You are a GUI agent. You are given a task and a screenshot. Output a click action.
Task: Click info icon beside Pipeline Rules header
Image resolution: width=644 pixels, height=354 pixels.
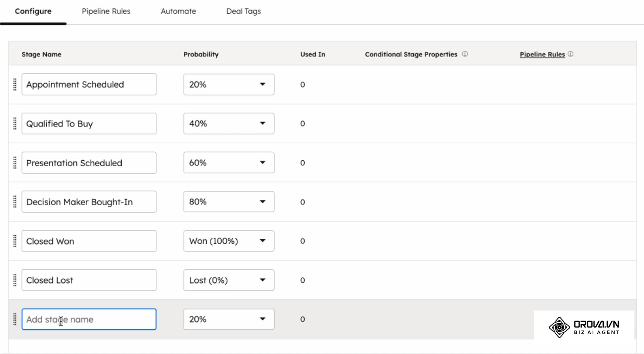pyautogui.click(x=570, y=54)
